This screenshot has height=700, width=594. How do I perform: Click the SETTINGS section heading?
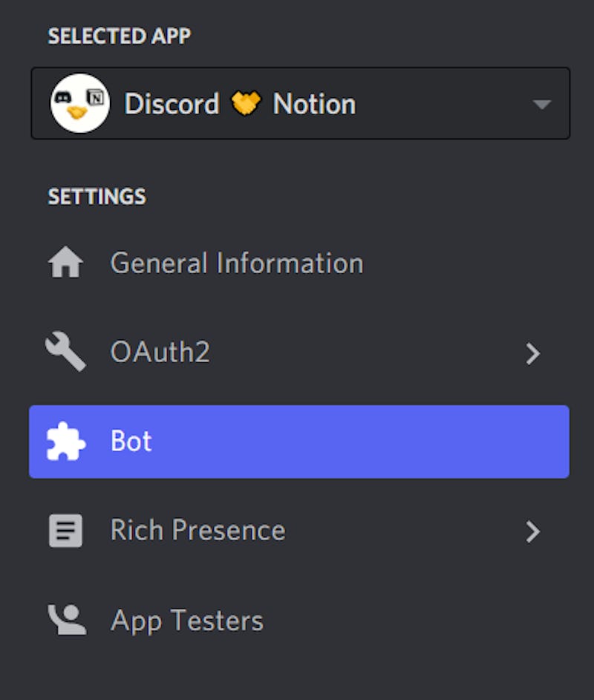pyautogui.click(x=97, y=197)
